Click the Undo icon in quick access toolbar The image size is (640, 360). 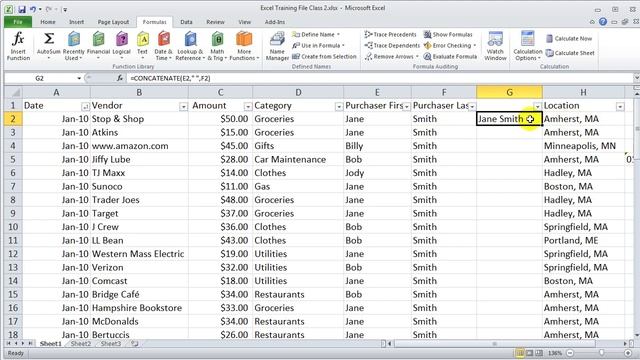coord(33,9)
